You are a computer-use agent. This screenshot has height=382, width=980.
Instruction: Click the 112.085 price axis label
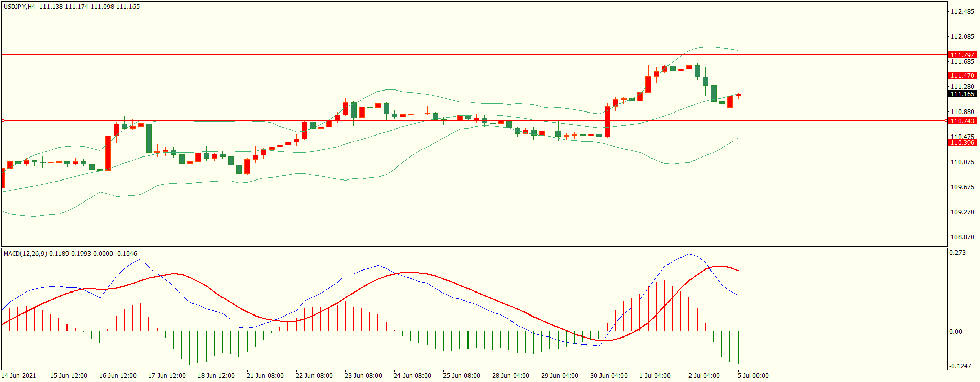tap(962, 37)
